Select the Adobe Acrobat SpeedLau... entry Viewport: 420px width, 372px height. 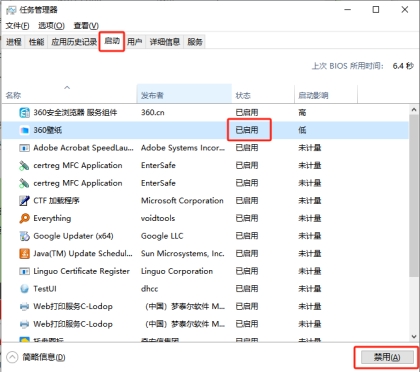point(83,148)
